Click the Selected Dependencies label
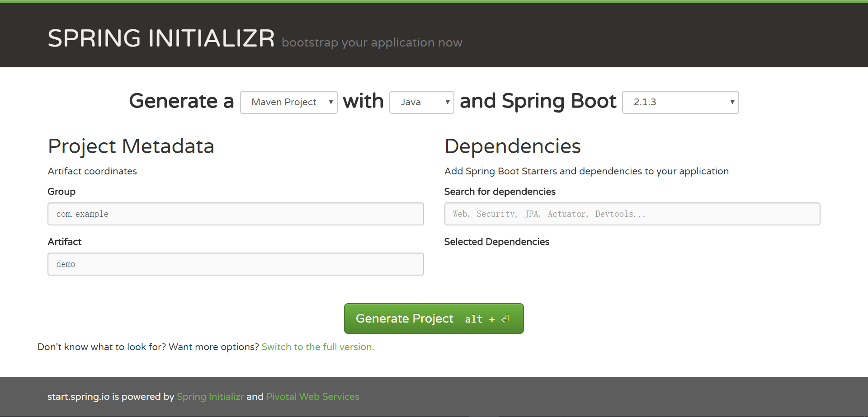The image size is (868, 417). pyautogui.click(x=497, y=242)
